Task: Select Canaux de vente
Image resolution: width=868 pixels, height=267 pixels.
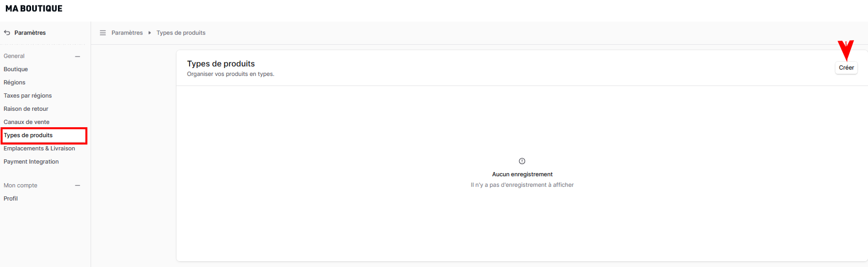Action: [26, 122]
